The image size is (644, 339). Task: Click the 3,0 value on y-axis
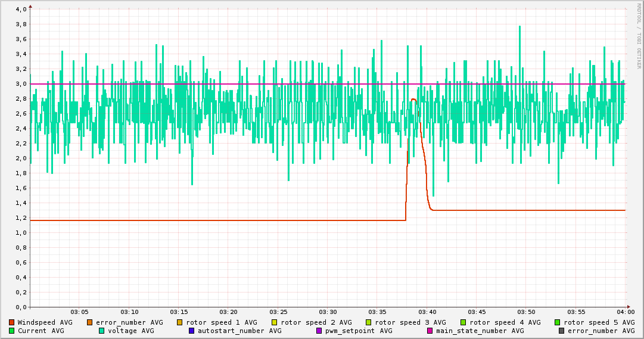click(20, 84)
